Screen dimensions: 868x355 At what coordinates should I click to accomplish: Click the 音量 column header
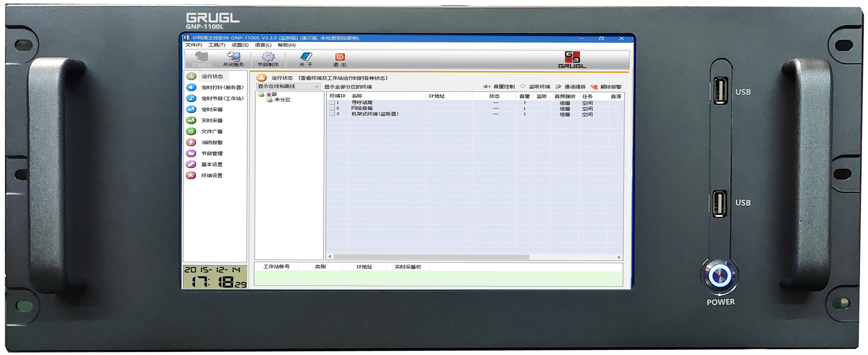click(x=525, y=96)
